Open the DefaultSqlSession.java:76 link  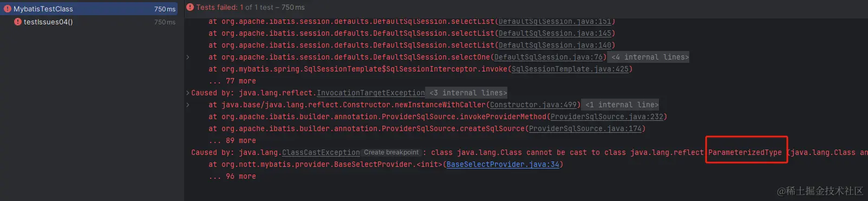(x=548, y=57)
